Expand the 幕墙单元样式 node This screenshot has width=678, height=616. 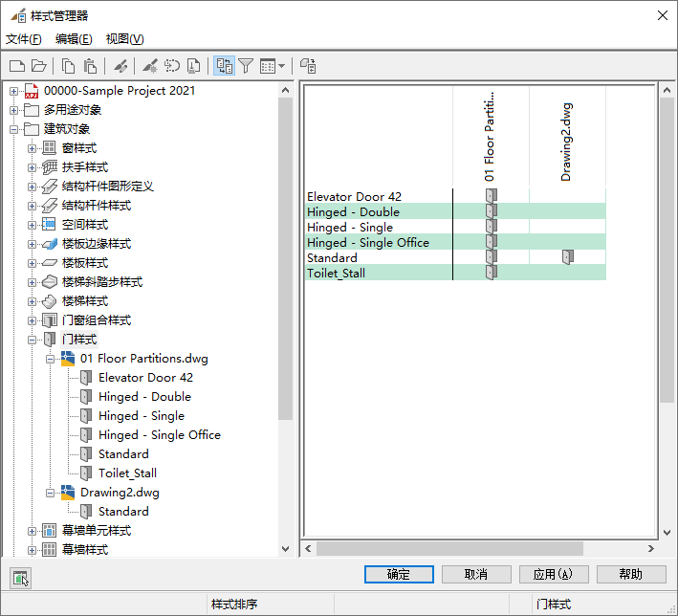[x=32, y=531]
